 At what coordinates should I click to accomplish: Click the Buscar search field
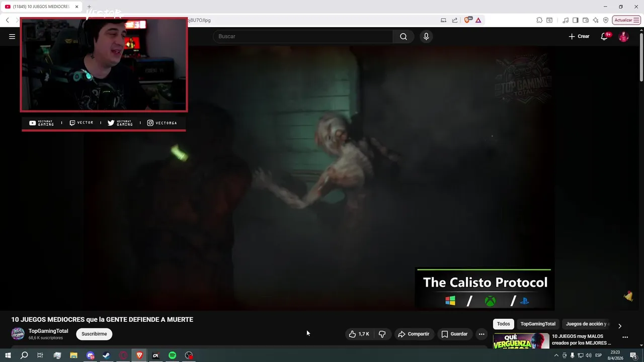[303, 36]
